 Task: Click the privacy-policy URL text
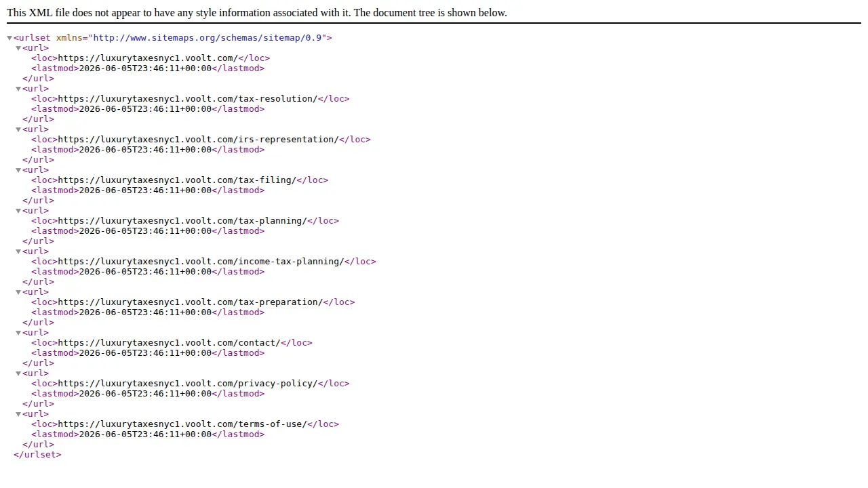coord(187,384)
